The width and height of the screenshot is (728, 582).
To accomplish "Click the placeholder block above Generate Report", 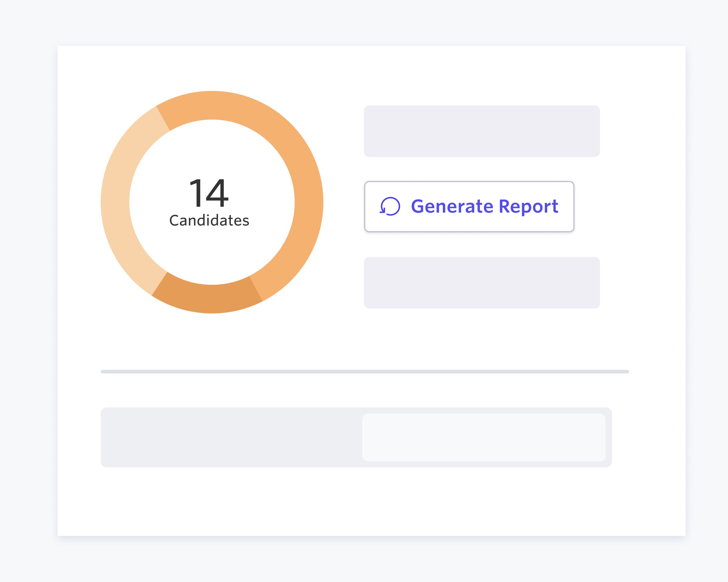I will coord(482,131).
